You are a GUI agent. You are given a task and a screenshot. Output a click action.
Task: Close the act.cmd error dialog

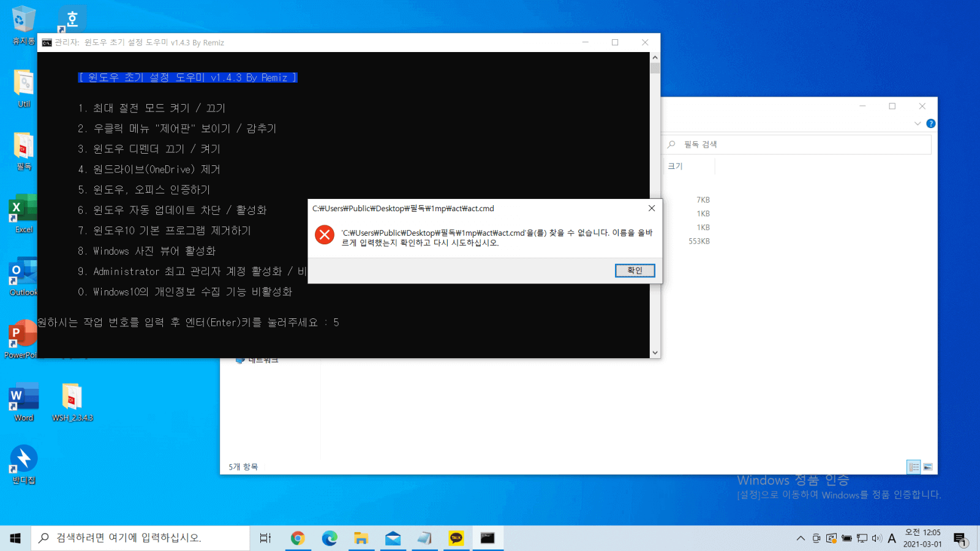(x=652, y=208)
